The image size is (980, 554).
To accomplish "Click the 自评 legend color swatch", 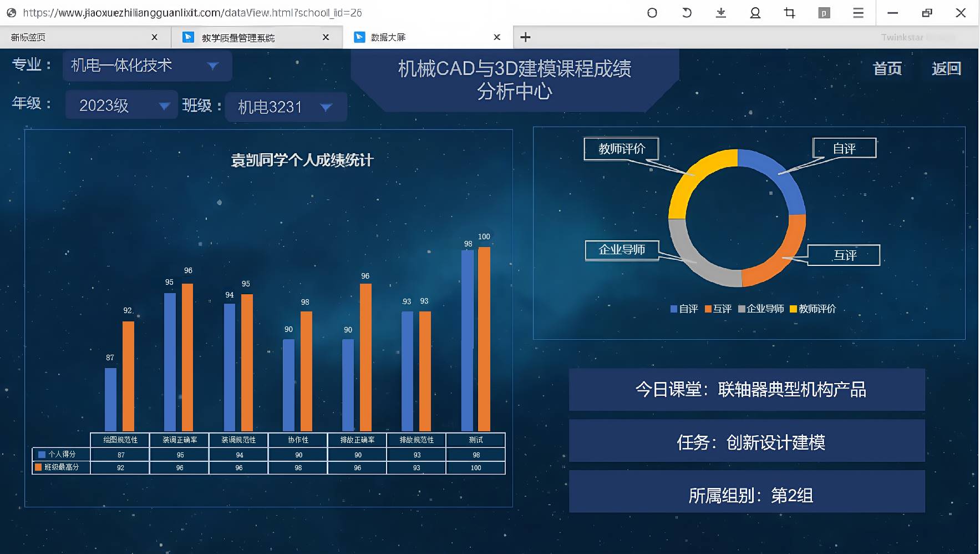I will pos(674,309).
